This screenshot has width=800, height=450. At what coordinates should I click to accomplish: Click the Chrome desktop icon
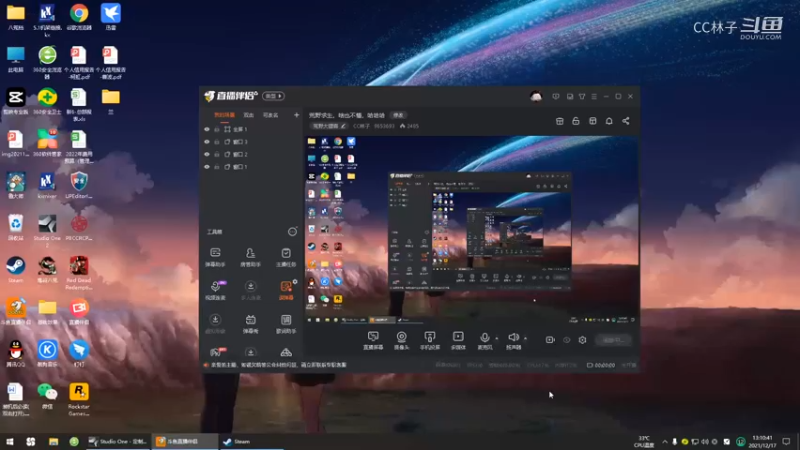coord(79,17)
